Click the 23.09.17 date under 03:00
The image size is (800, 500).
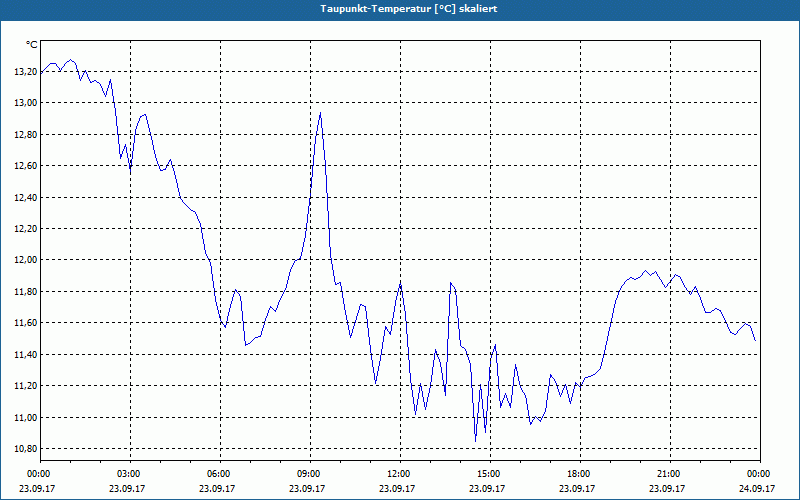(127, 488)
